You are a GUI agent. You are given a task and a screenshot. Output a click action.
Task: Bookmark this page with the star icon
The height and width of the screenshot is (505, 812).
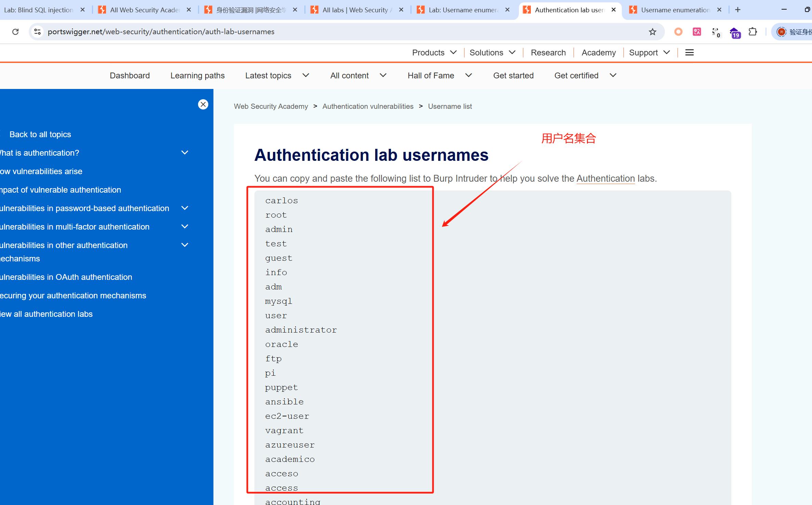click(x=652, y=32)
